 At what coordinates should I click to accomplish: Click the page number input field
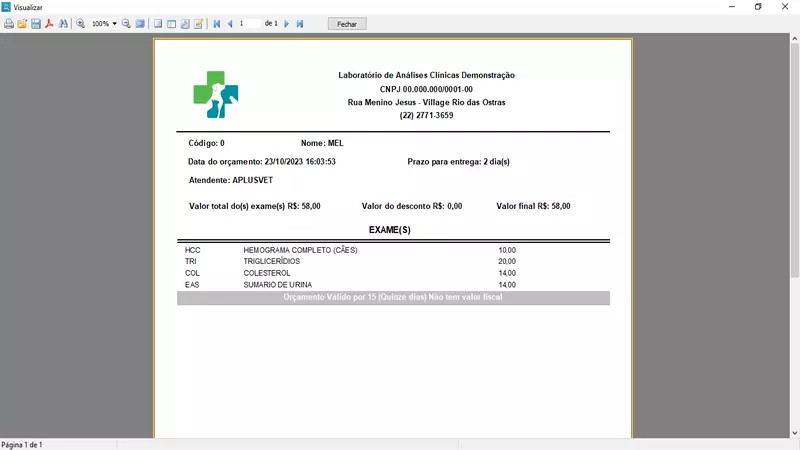coord(249,23)
